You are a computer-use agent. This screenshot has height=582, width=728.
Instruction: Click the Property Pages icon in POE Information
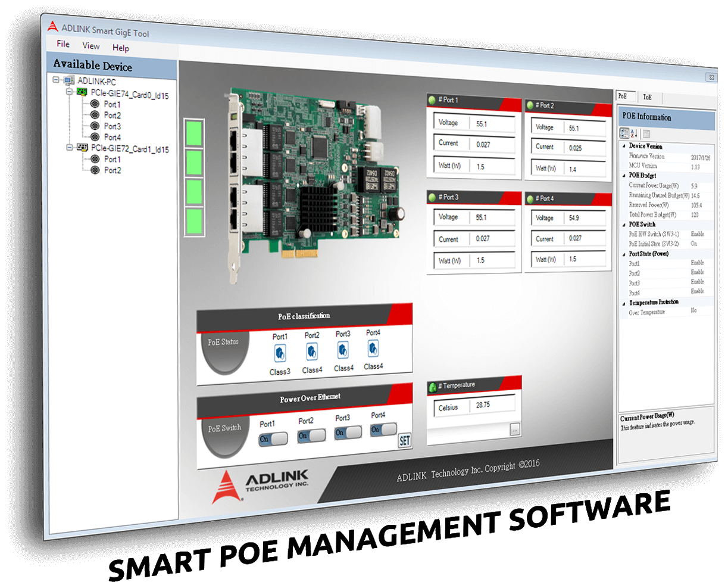click(x=647, y=134)
